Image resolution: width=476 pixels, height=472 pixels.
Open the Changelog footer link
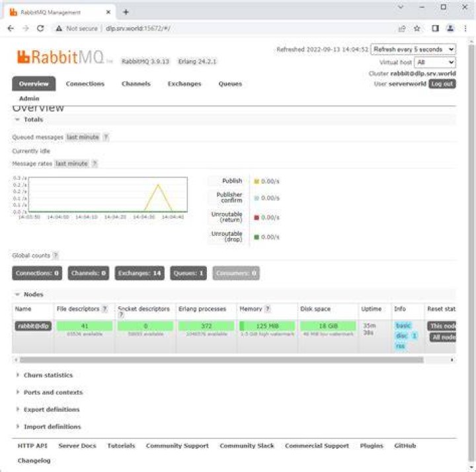[x=34, y=461]
